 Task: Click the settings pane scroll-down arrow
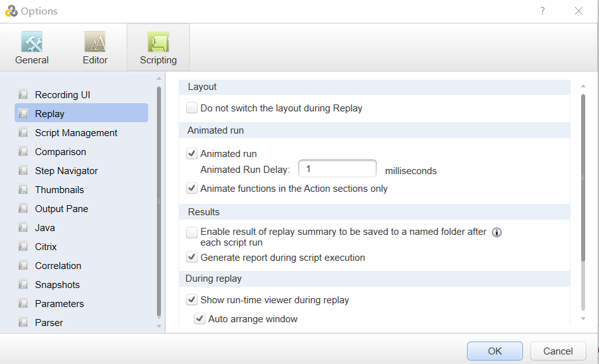(583, 318)
